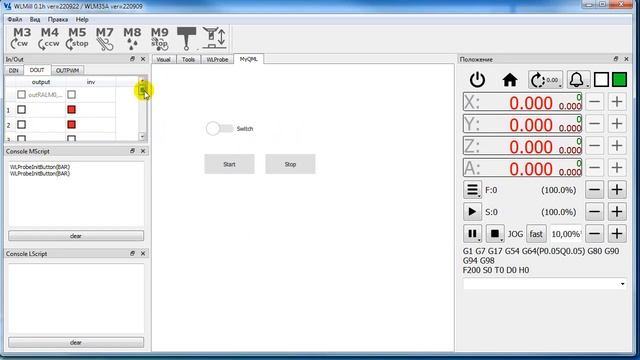The width and height of the screenshot is (640, 360).
Task: Toggle outRALM output checkbox
Action: 22,95
